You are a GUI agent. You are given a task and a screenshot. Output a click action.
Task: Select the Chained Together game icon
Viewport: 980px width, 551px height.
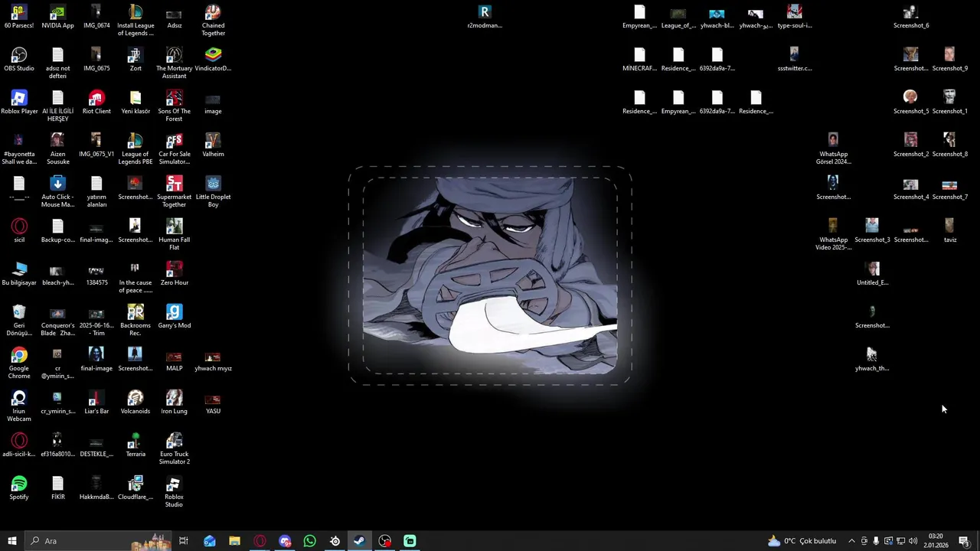[213, 21]
